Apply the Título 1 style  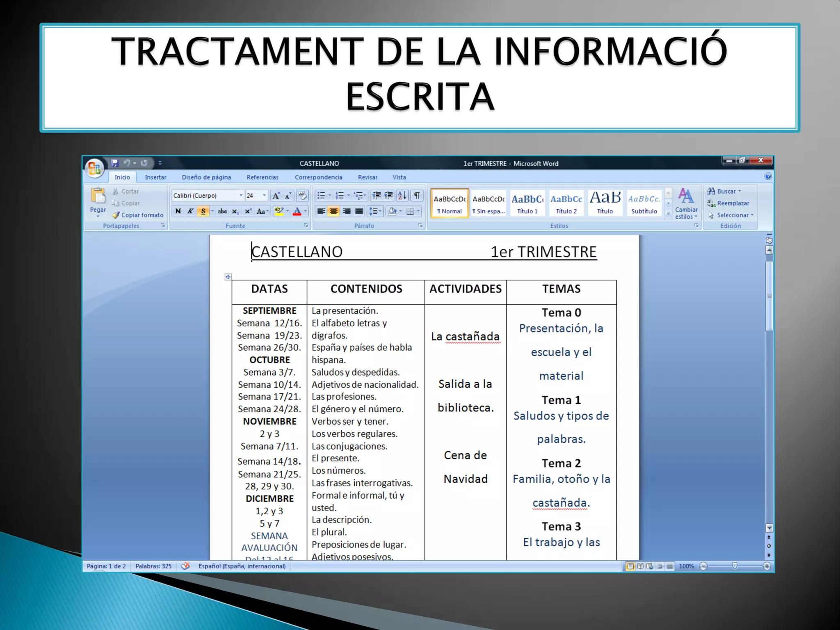(x=527, y=203)
